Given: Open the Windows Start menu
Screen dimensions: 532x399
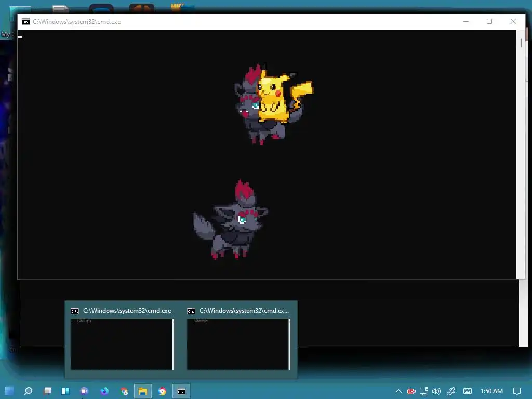Looking at the screenshot, I should 9,391.
